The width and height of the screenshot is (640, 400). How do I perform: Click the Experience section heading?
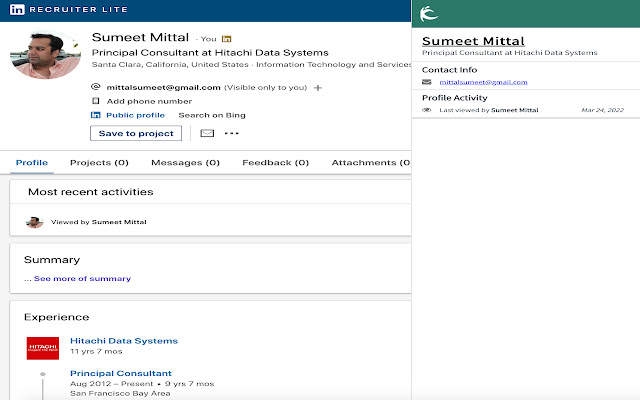(x=57, y=317)
